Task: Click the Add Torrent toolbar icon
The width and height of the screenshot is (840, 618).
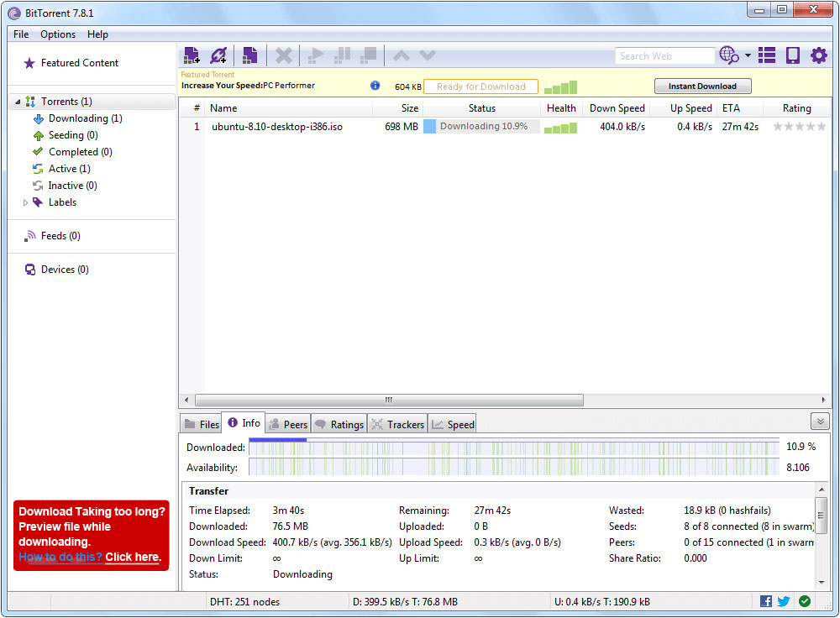Action: 192,55
